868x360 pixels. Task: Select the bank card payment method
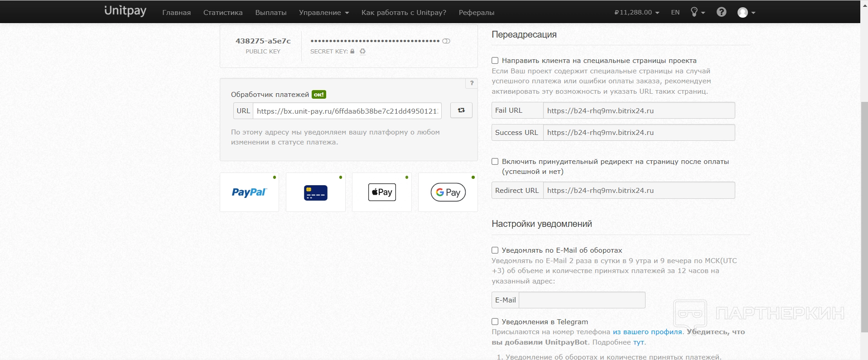316,192
